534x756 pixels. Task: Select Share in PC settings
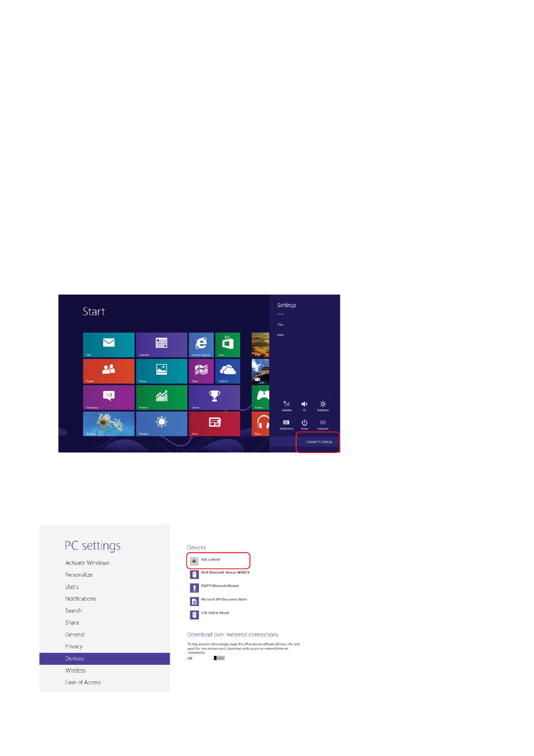[x=72, y=623]
